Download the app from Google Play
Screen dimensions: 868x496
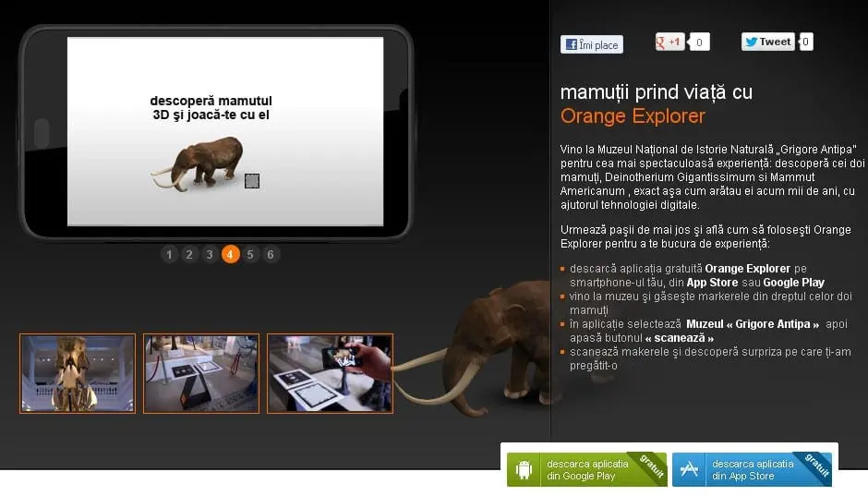tap(586, 469)
